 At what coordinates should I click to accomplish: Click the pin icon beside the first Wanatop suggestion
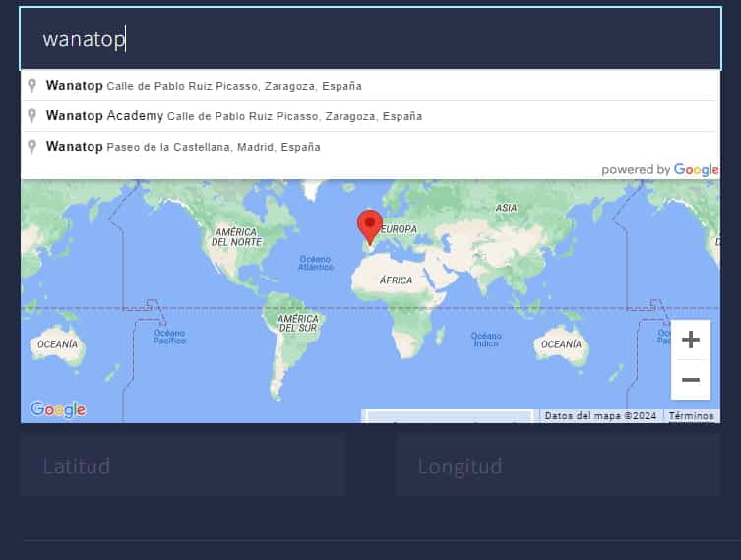pyautogui.click(x=32, y=86)
